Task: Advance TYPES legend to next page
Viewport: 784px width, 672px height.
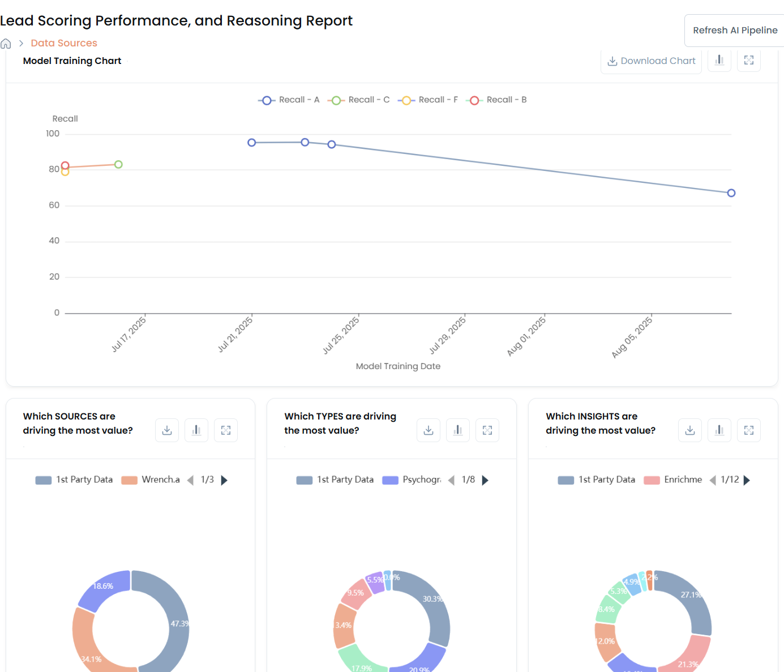Action: tap(485, 480)
